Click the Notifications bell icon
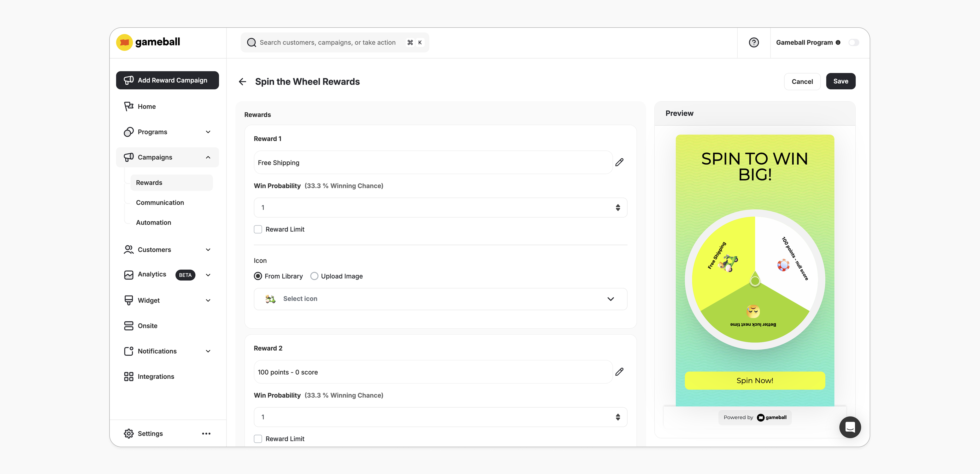980x474 pixels. [x=128, y=351]
